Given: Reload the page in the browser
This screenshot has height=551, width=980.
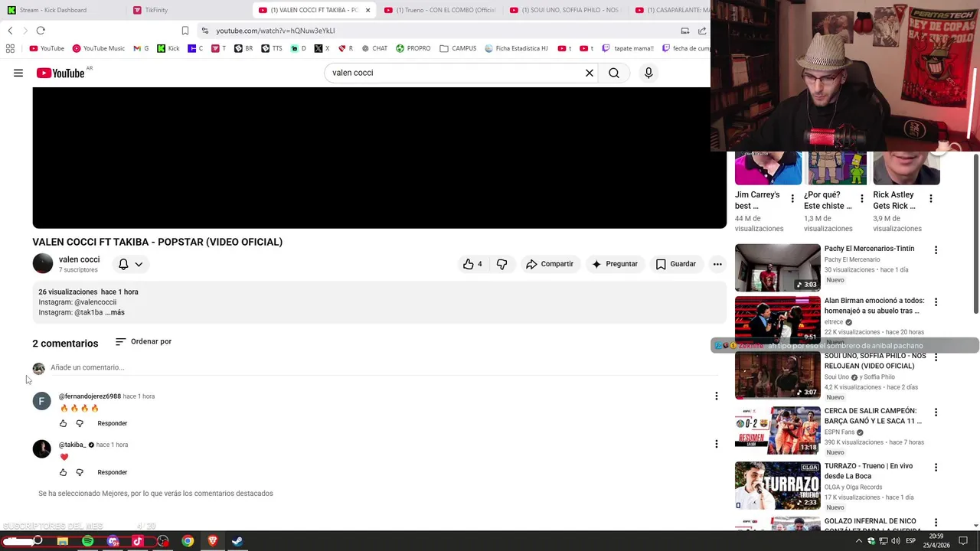Looking at the screenshot, I should tap(41, 31).
